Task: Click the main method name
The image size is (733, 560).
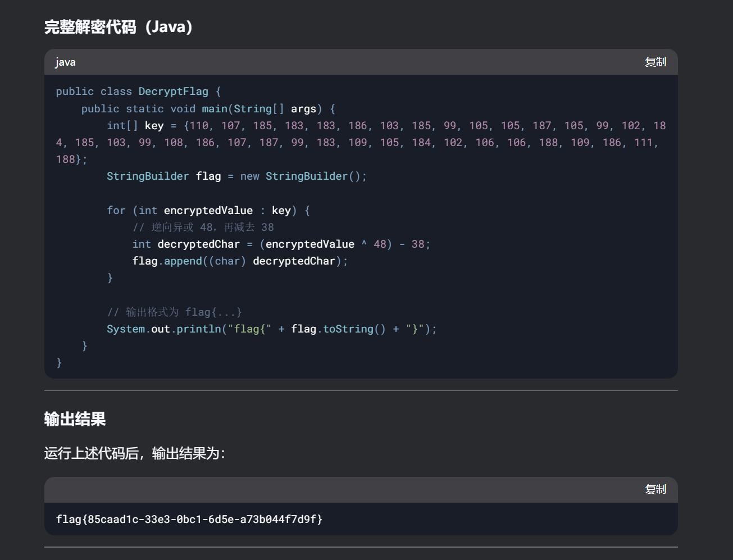Action: click(215, 109)
